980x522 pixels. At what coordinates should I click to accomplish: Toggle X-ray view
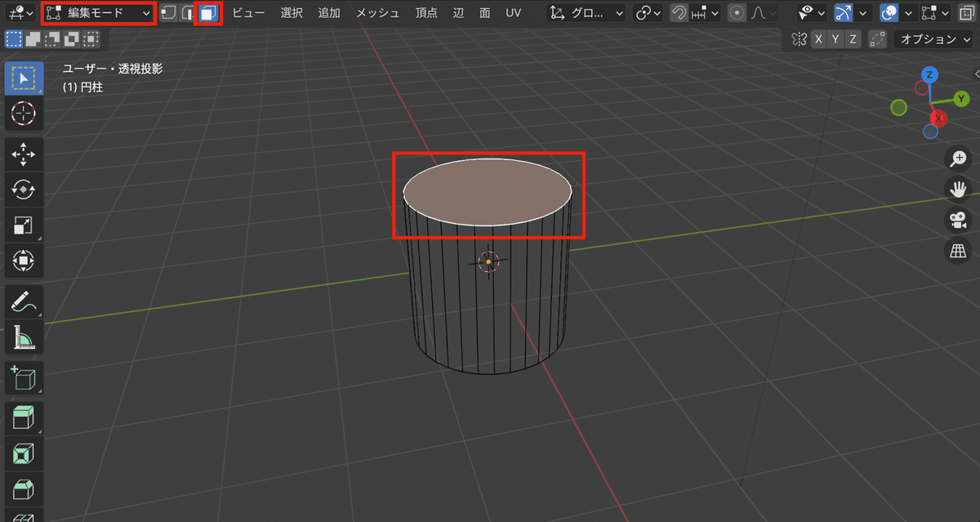965,13
